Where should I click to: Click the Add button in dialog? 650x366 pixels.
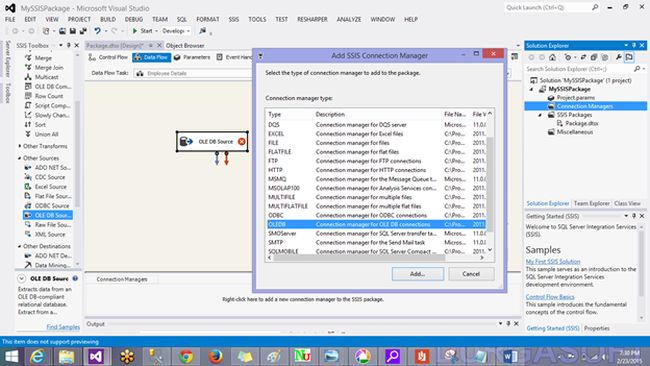point(417,274)
